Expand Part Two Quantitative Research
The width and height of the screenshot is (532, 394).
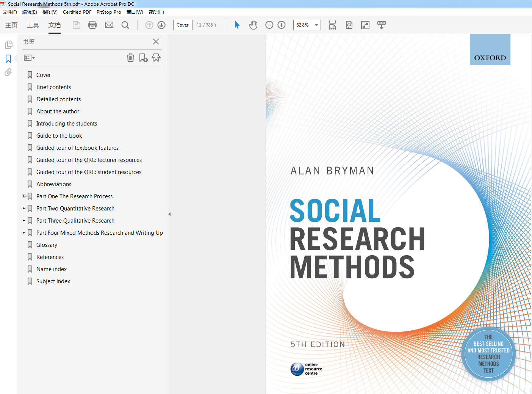[x=23, y=209]
